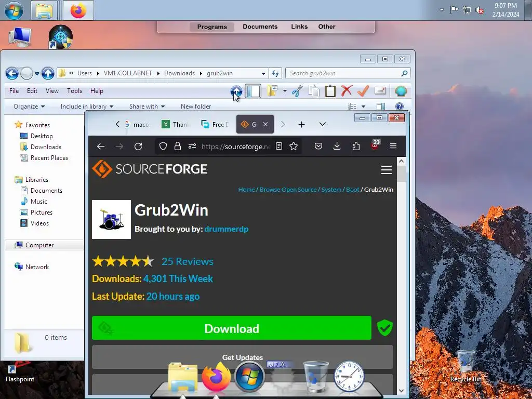Open the list all tabs chevron
The height and width of the screenshot is (399, 532).
(323, 125)
